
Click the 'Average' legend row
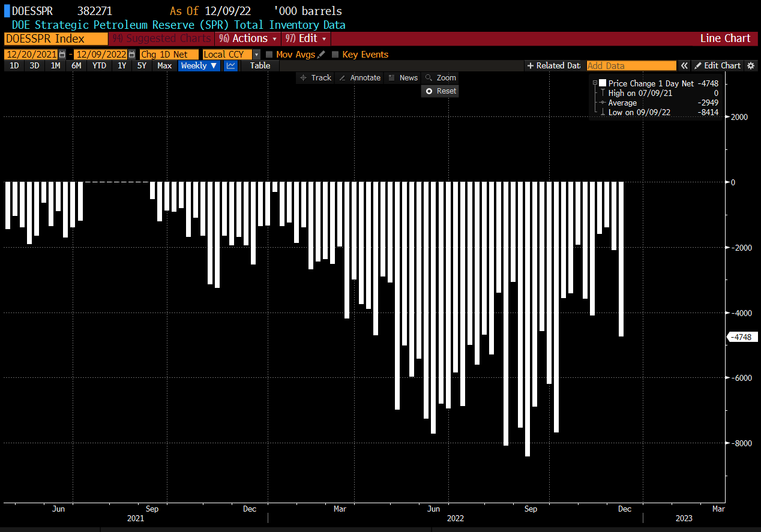point(622,103)
